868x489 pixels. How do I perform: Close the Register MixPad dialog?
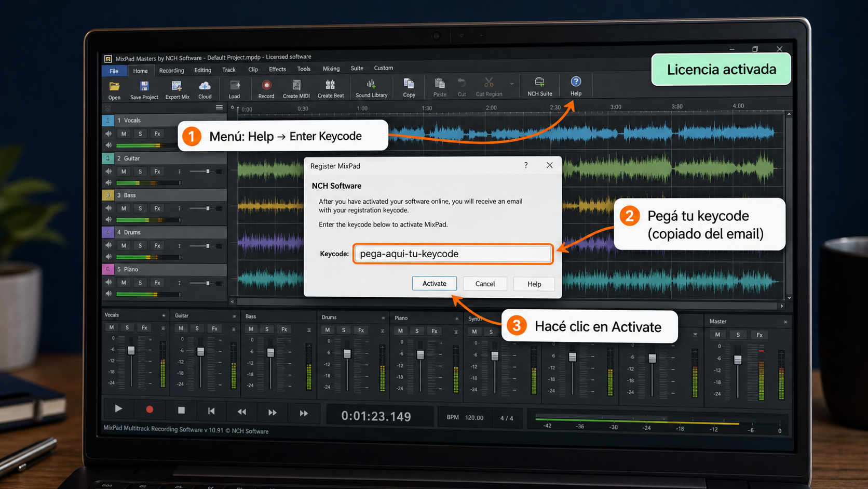point(549,165)
